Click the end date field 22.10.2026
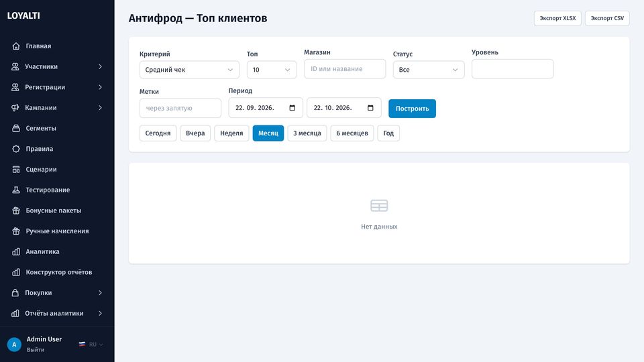644x362 pixels. pos(343,107)
